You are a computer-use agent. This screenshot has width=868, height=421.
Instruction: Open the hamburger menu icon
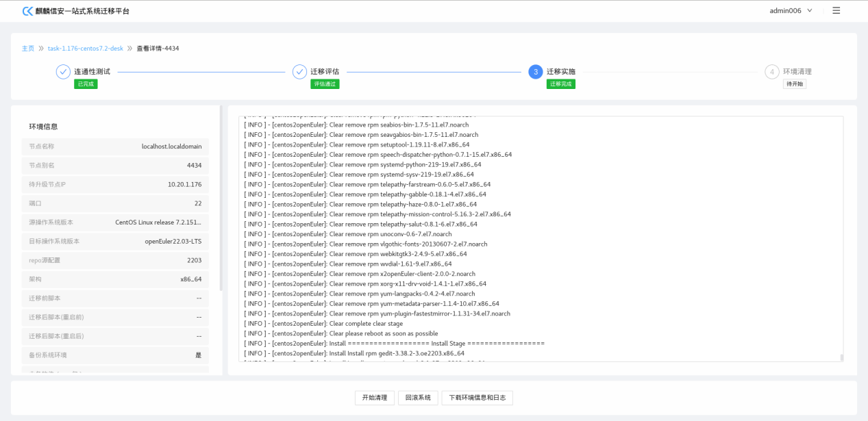point(836,10)
